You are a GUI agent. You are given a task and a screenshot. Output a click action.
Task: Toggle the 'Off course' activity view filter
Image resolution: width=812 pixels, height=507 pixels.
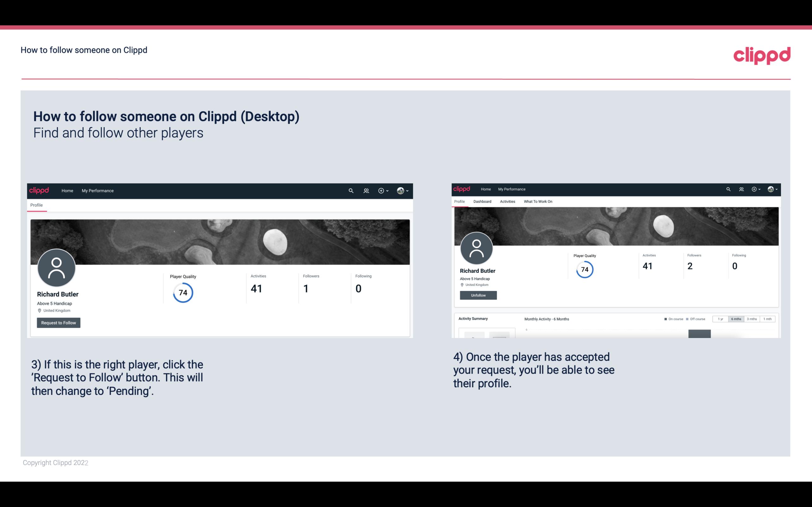click(696, 319)
